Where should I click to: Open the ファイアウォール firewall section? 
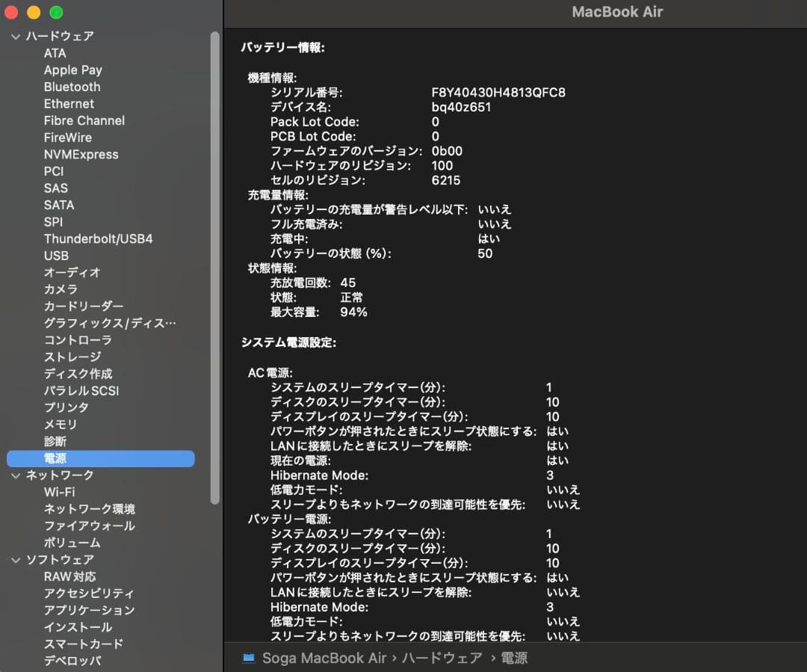tap(90, 525)
